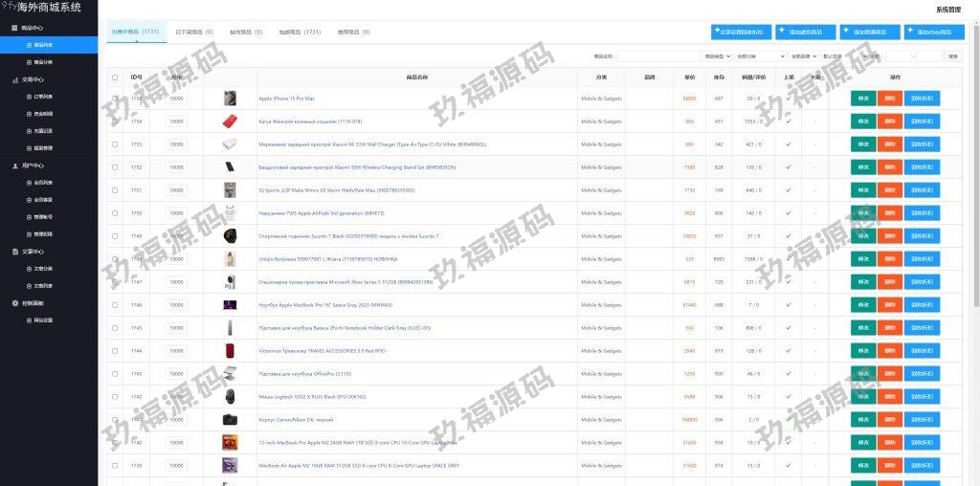Switch to the 已下架商品 tab
Viewport: 980px width, 486px height.
[x=194, y=32]
